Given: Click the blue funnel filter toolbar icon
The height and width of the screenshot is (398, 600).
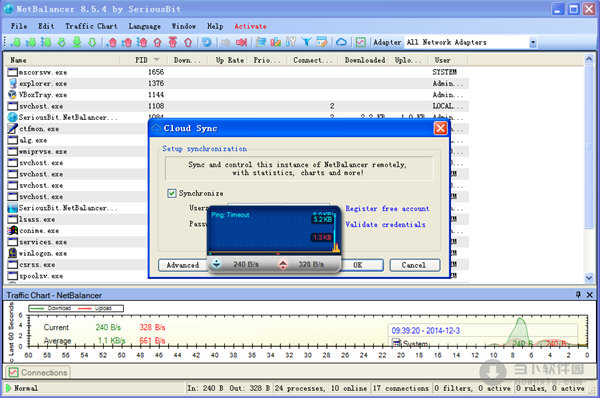Looking at the screenshot, I should pos(307,42).
